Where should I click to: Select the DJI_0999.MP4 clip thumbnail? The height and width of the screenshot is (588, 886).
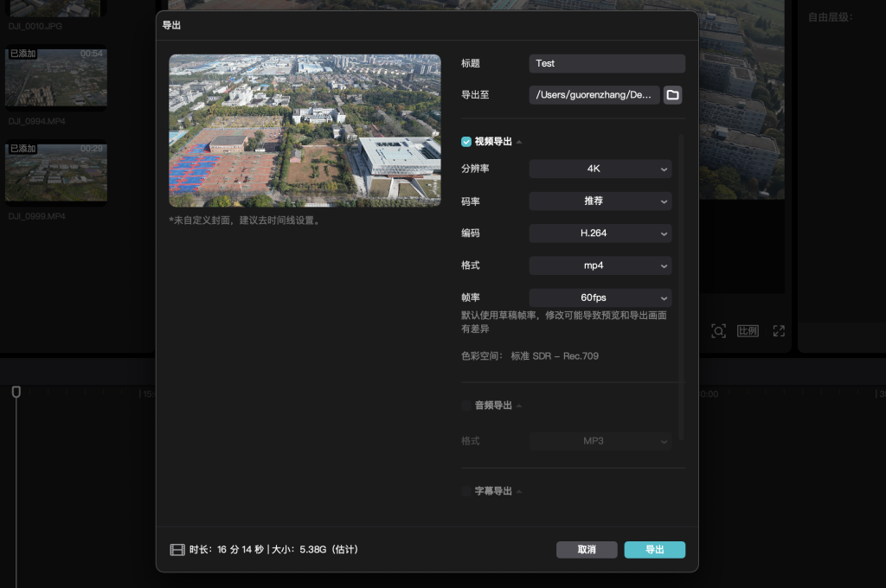click(55, 171)
